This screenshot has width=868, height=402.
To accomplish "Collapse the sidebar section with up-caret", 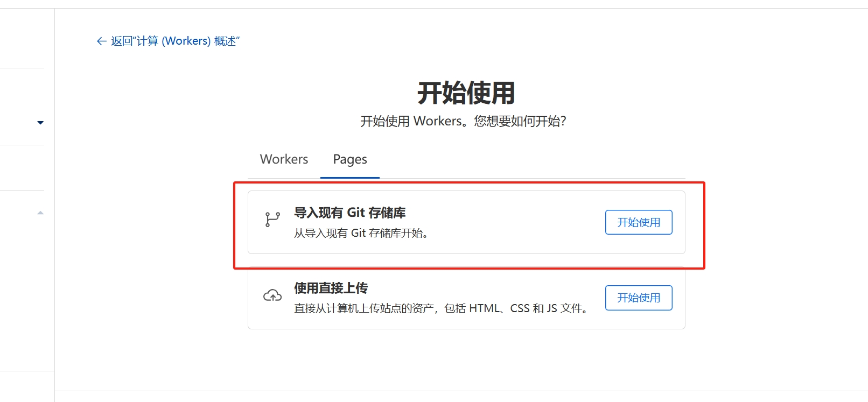I will coord(40,213).
